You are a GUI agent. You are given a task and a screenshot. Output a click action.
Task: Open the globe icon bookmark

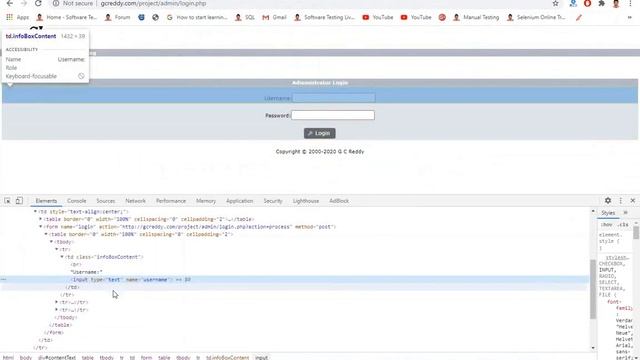156,17
